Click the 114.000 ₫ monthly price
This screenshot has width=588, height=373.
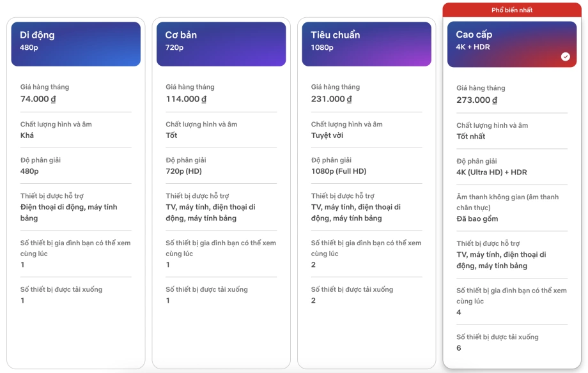pos(186,99)
